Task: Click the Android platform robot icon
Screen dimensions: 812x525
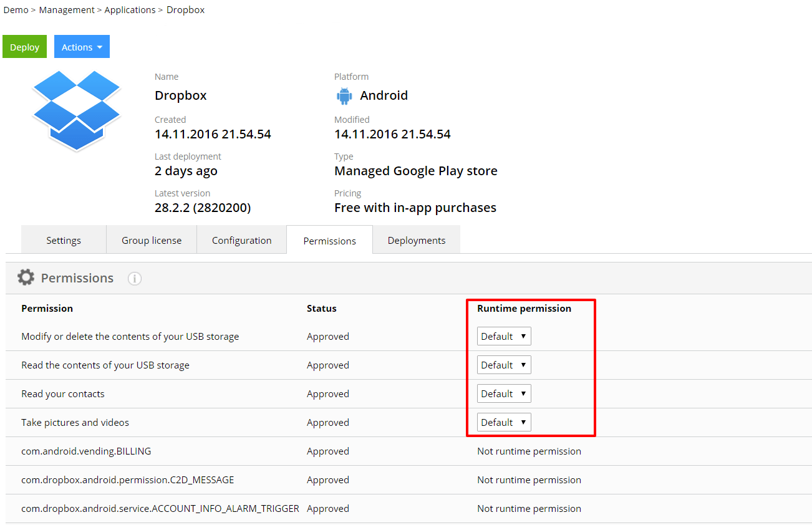Action: click(x=344, y=95)
